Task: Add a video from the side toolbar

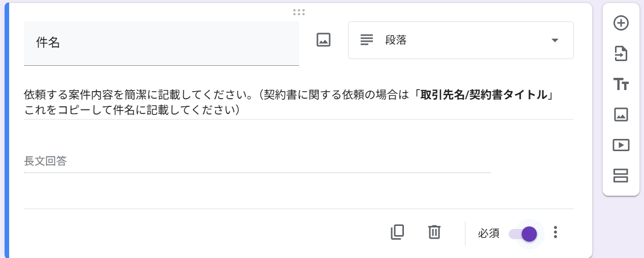Action: (x=621, y=145)
